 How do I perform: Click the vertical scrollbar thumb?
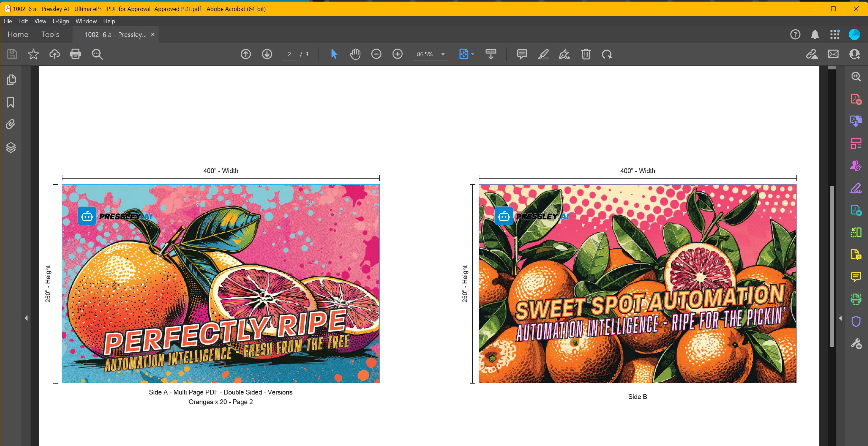[832, 266]
